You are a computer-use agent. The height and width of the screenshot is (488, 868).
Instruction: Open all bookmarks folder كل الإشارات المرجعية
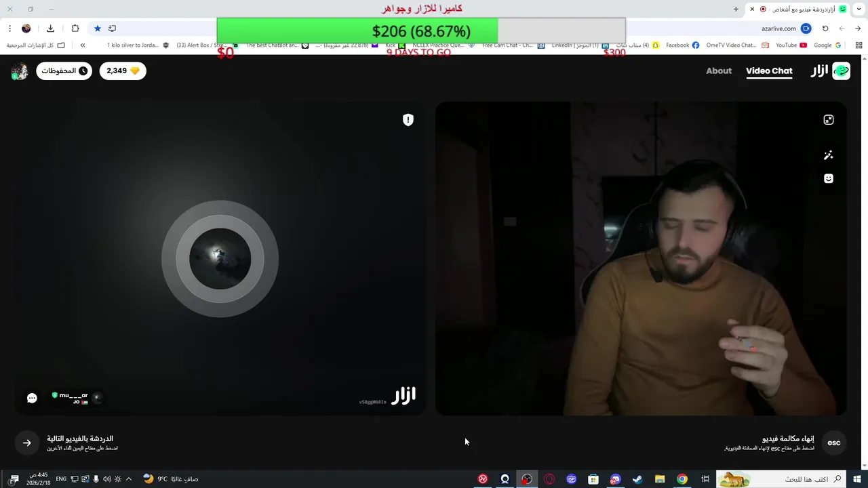pos(36,45)
